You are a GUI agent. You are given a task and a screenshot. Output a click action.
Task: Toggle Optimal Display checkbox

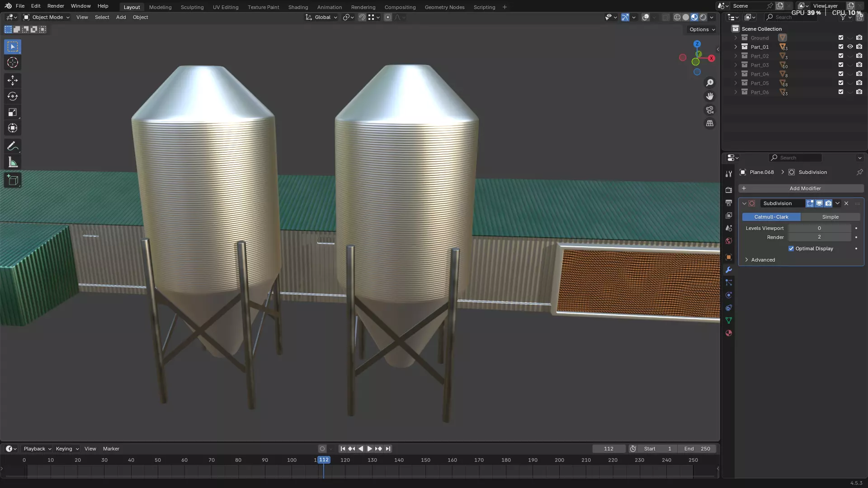click(791, 249)
